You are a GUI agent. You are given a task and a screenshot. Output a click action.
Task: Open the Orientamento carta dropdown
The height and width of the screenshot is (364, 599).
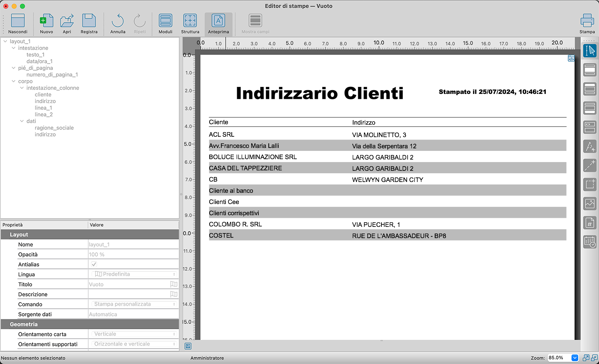134,334
